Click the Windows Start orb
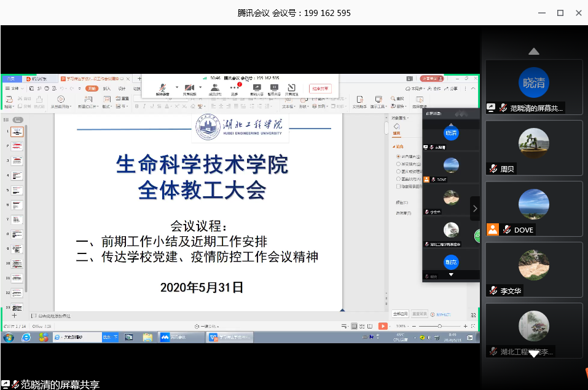The image size is (588, 390). tap(9, 337)
